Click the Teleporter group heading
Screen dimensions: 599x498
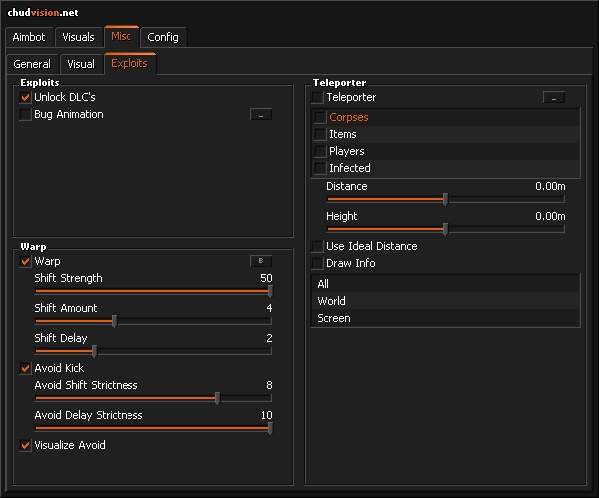[x=339, y=82]
